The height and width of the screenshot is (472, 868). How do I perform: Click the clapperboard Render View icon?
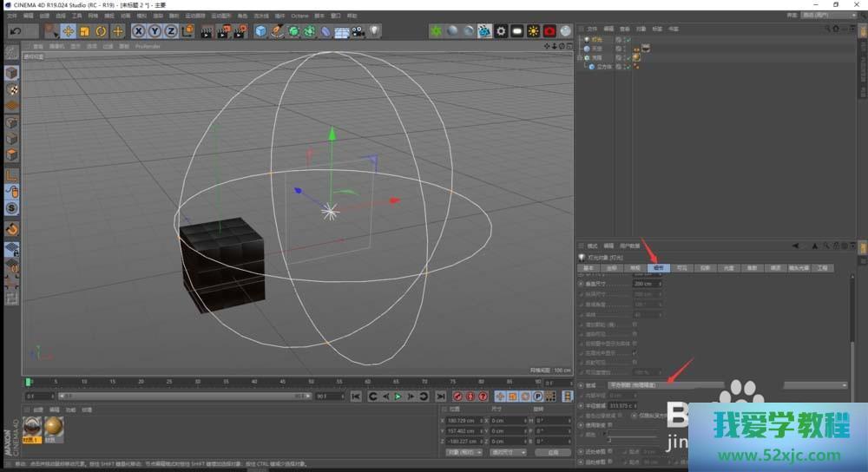(207, 31)
